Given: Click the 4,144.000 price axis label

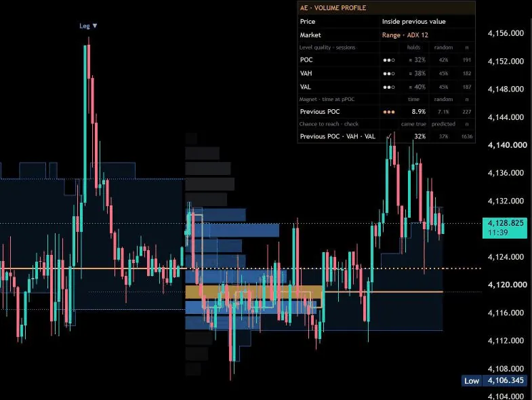Looking at the screenshot, I should click(x=506, y=117).
